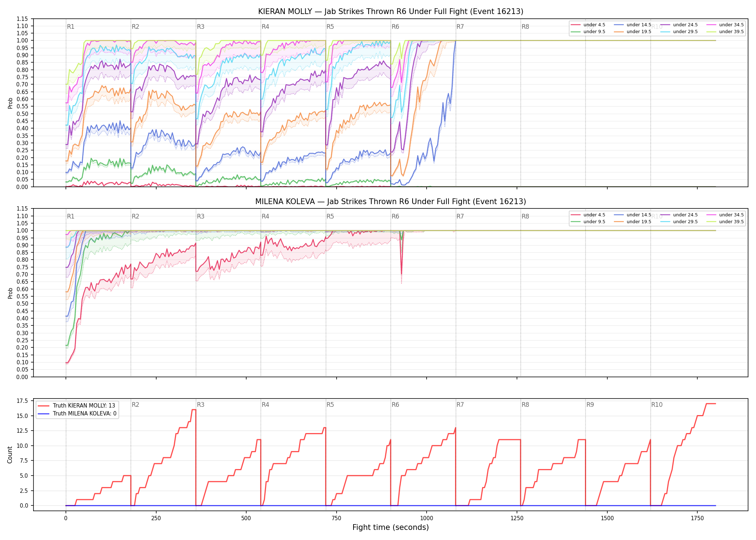Click the 'Prob' y-axis label of Milena Koleva chart
The image size is (756, 540).
pos(10,293)
